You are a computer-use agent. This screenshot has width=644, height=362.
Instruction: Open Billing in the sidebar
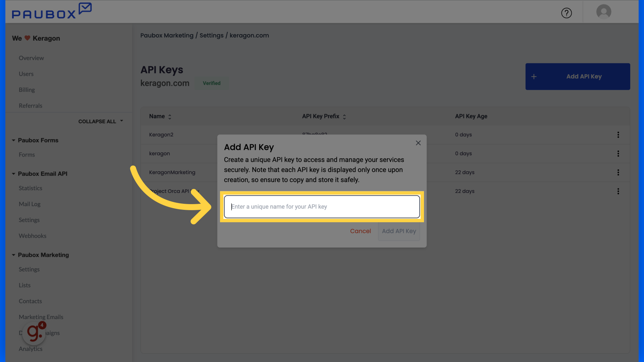pyautogui.click(x=27, y=90)
